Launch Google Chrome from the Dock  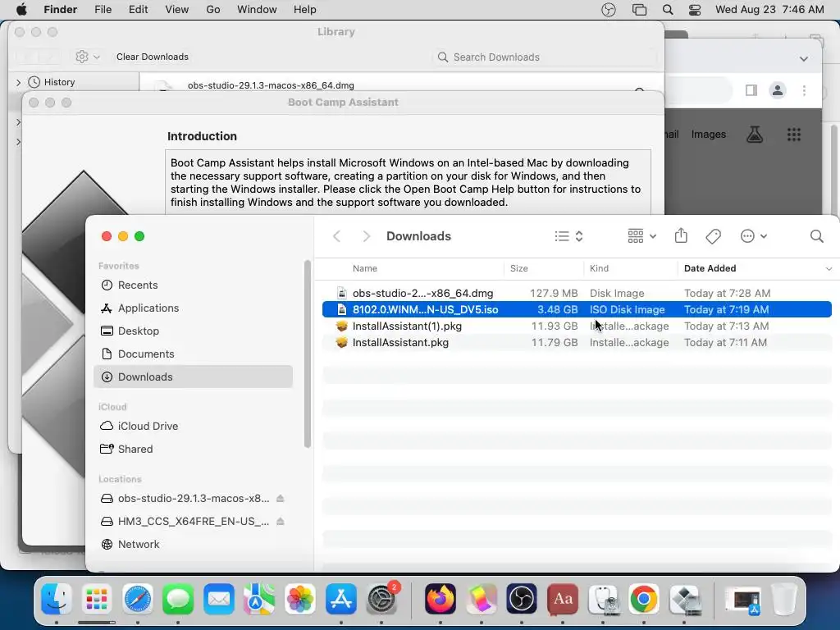pos(644,599)
